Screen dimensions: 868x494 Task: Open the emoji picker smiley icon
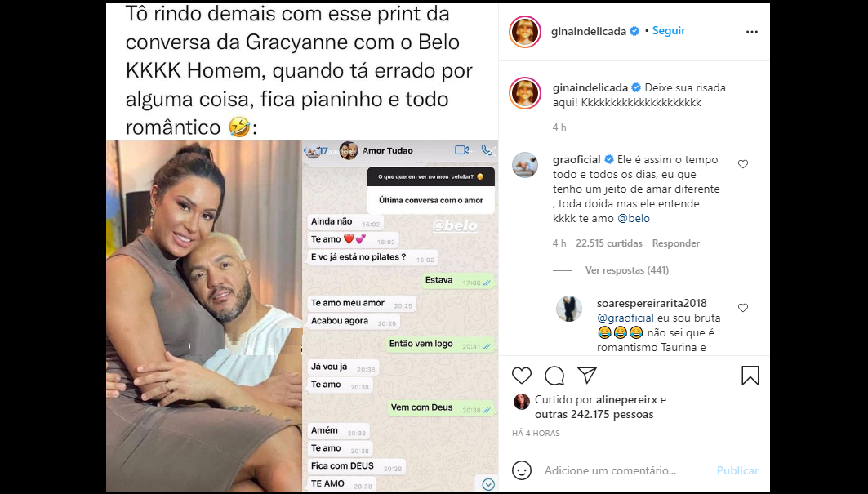[522, 470]
